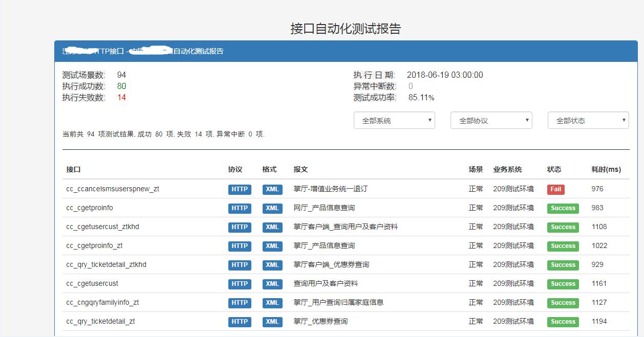Click the Success badge beside cc_cgetproinfo_zt
The image size is (644, 337).
click(x=563, y=246)
